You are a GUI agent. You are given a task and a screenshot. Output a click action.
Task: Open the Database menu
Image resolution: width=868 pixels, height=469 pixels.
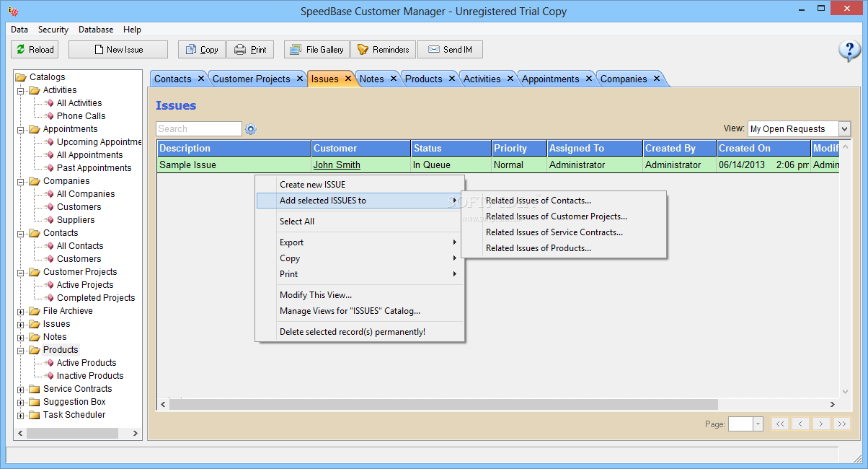pyautogui.click(x=96, y=30)
